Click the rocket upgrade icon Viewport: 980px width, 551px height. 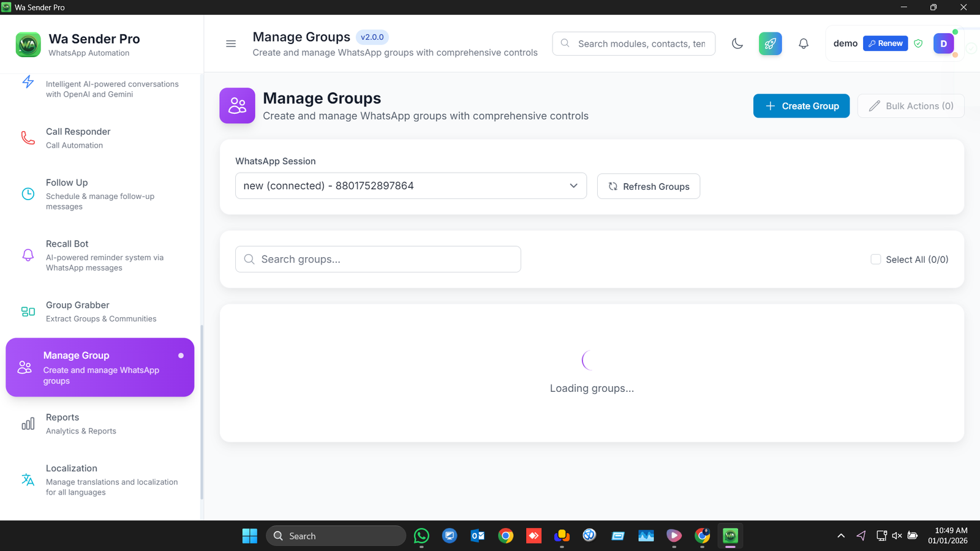click(770, 43)
